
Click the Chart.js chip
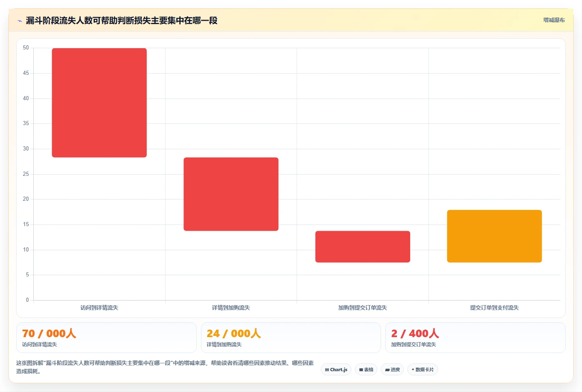(336, 370)
